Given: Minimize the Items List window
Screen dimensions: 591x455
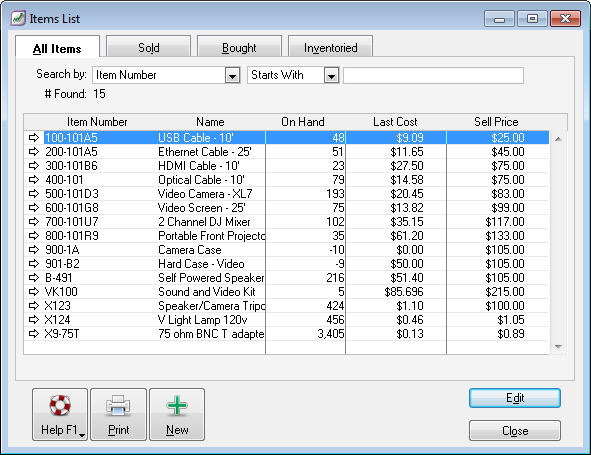Looking at the screenshot, I should click(499, 19).
